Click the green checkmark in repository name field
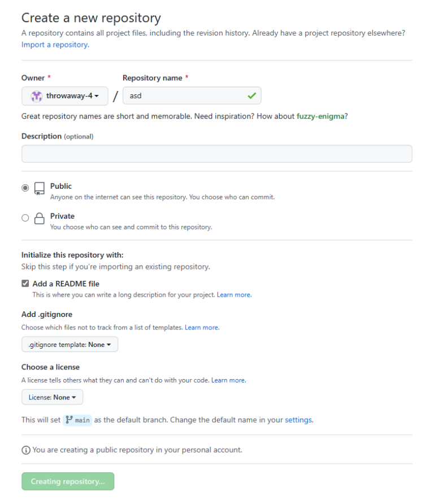This screenshot has height=504, width=434. tap(251, 96)
